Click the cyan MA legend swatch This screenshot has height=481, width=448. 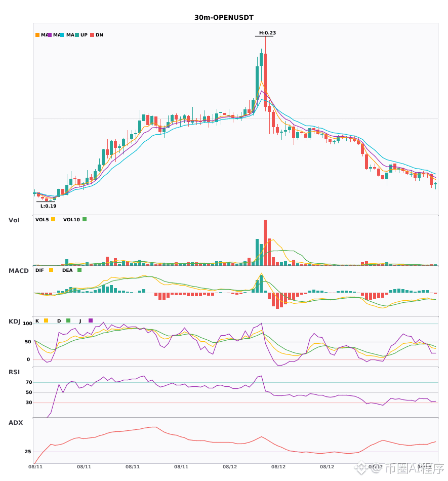(62, 35)
